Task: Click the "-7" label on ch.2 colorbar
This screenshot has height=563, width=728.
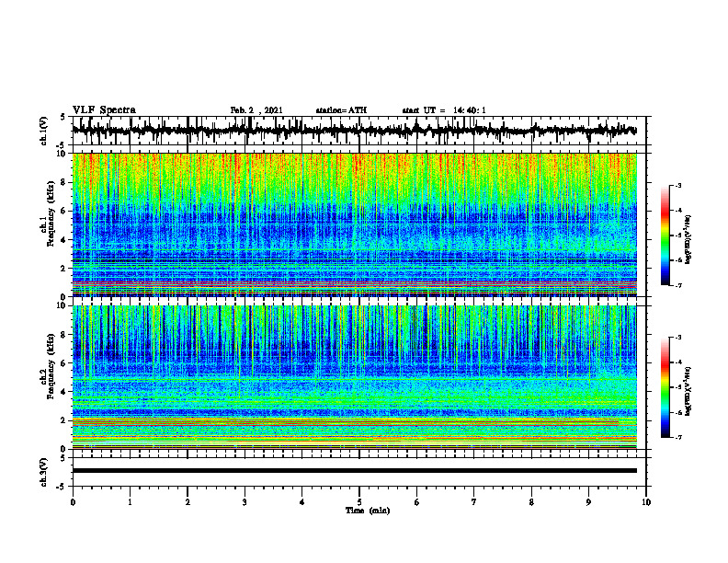Action: pos(678,438)
